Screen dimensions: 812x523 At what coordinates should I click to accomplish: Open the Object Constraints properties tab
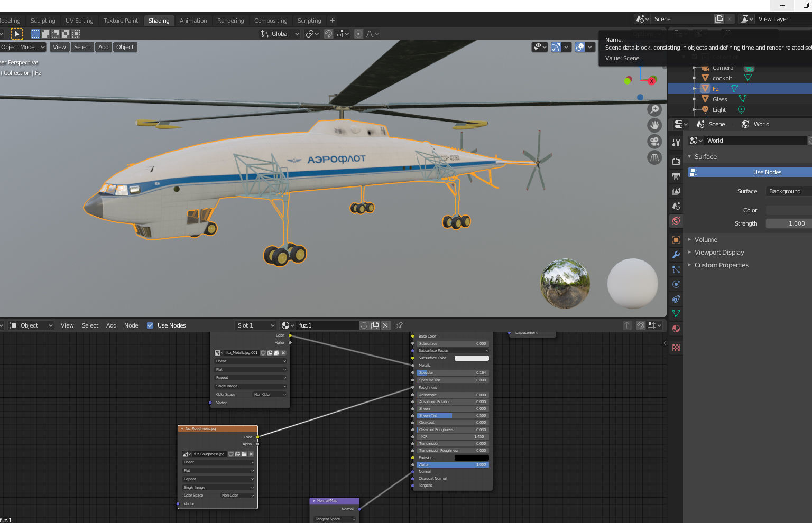[676, 299]
